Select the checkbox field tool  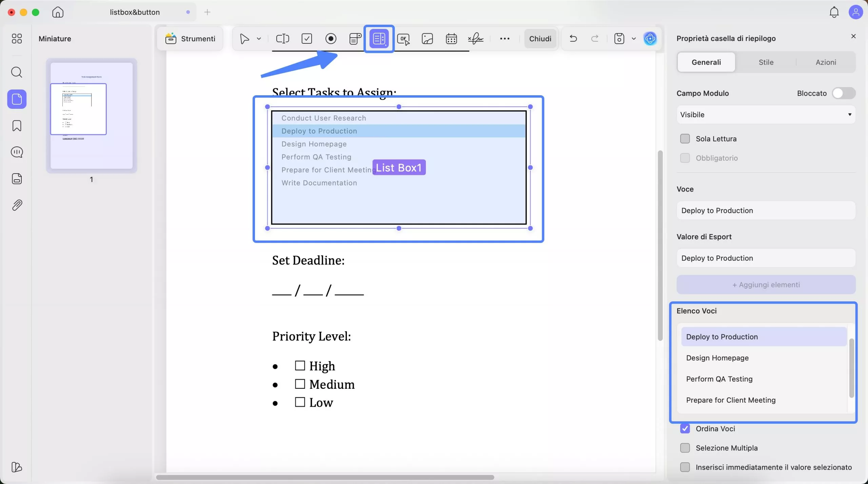[307, 39]
